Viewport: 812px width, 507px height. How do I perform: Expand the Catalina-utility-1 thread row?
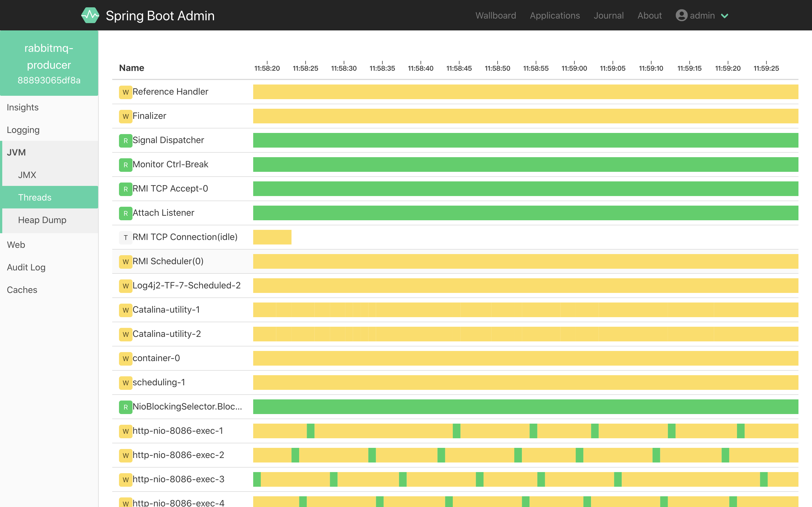pyautogui.click(x=166, y=310)
